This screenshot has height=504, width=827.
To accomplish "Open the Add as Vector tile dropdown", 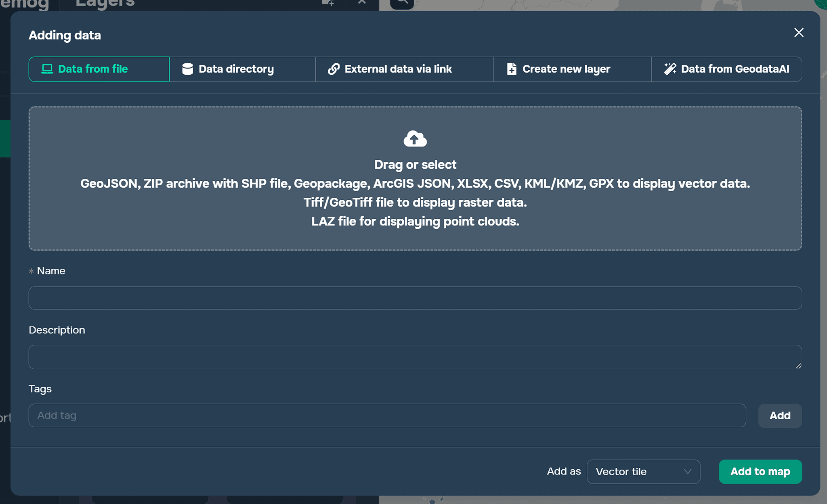I will (x=643, y=472).
